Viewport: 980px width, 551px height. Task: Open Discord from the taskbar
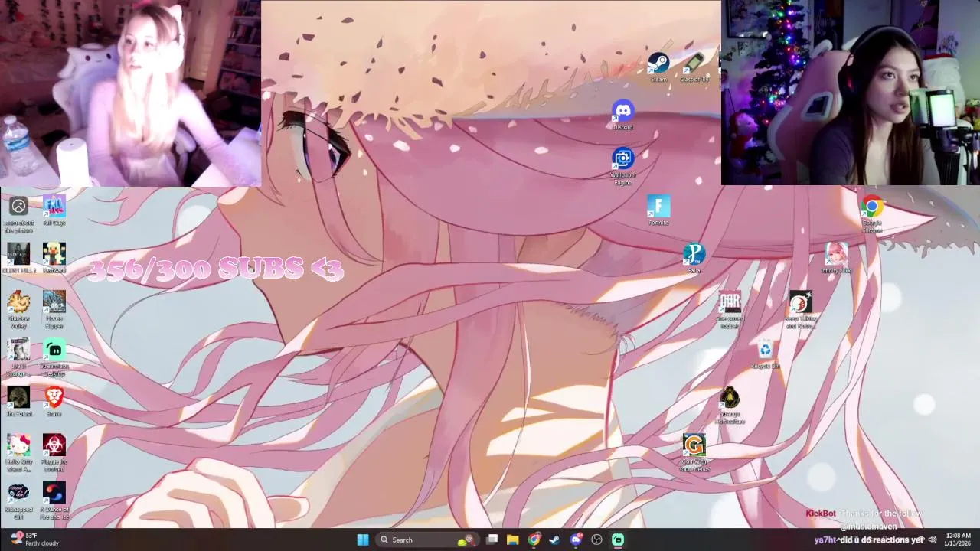(x=576, y=540)
